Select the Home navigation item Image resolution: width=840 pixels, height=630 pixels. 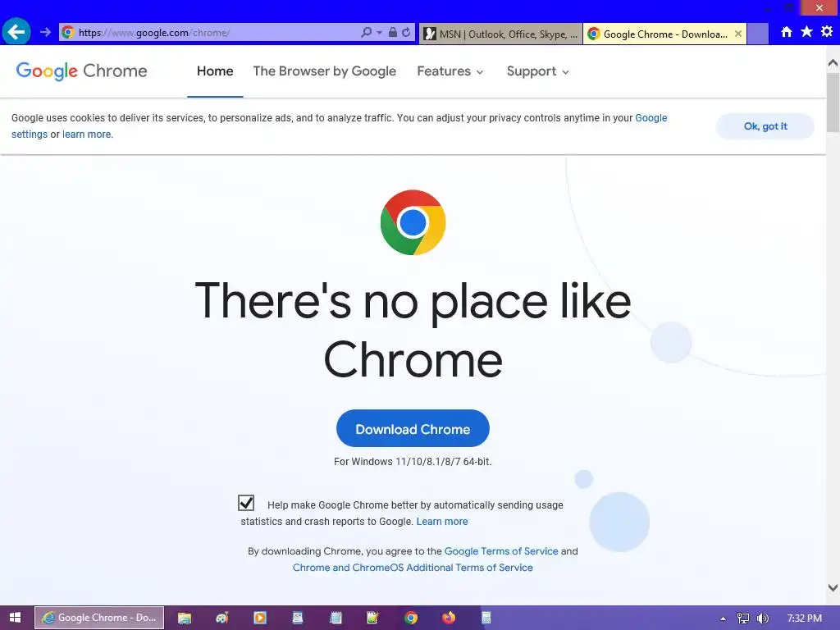[x=215, y=71]
